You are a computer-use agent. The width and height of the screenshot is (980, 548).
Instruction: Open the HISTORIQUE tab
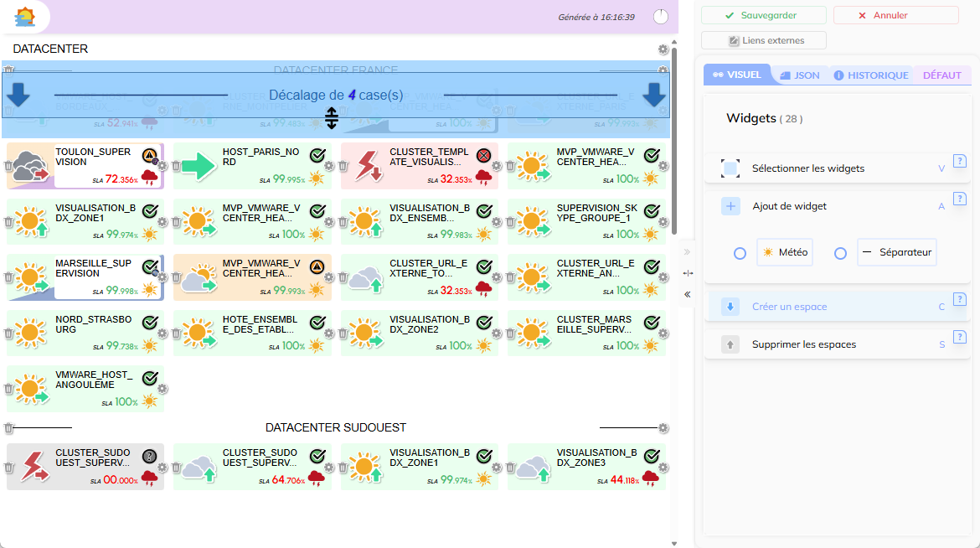click(870, 75)
